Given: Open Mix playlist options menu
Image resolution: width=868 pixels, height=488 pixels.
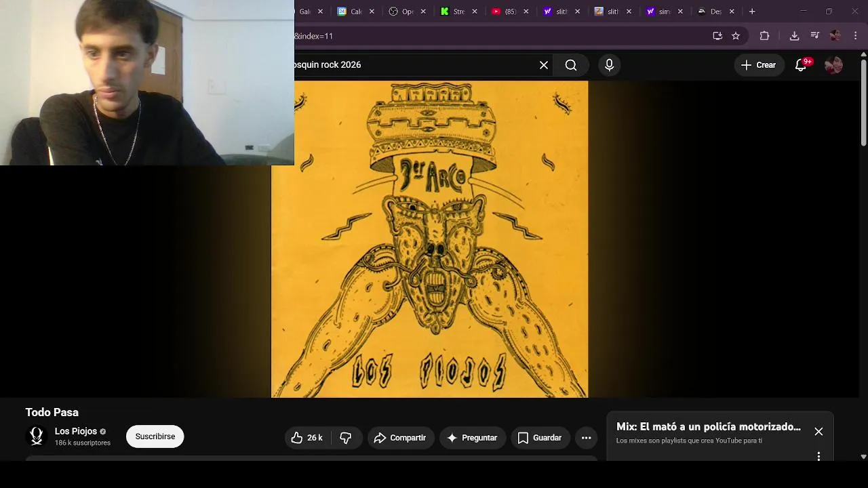Looking at the screenshot, I should coord(818,456).
